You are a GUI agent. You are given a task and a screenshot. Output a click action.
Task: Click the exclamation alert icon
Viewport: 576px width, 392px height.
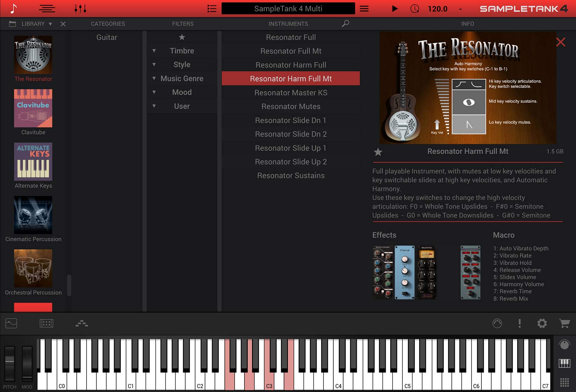tap(520, 323)
